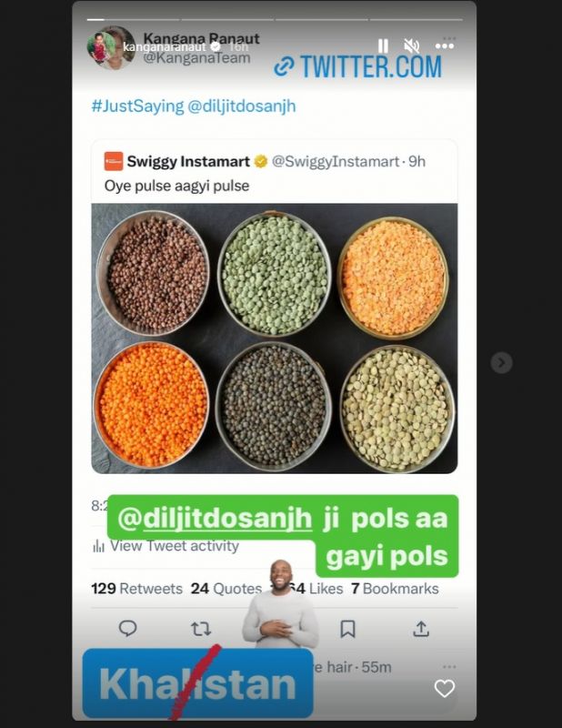Pause the story playback
The height and width of the screenshot is (728, 562).
coord(383,46)
